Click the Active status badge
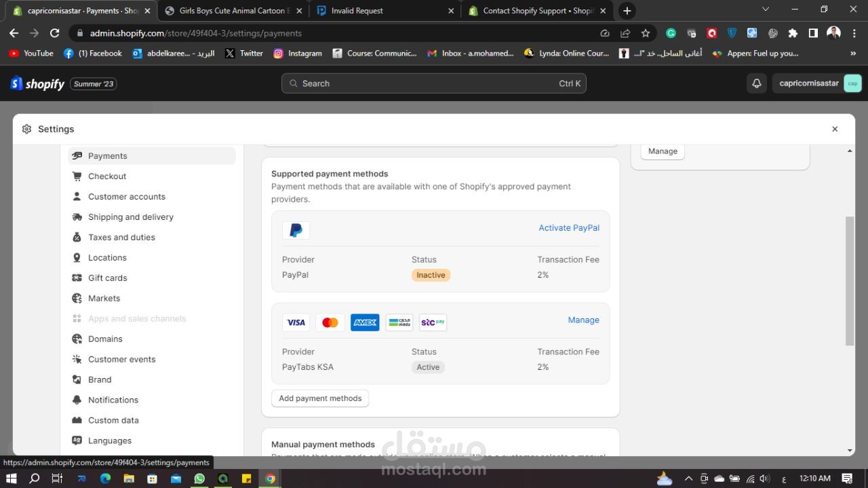Screen dimensions: 868x488 pos(428,367)
